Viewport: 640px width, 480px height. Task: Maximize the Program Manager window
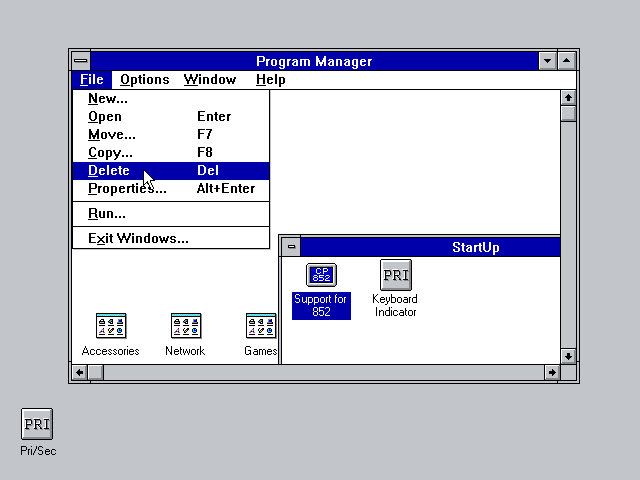pos(567,61)
